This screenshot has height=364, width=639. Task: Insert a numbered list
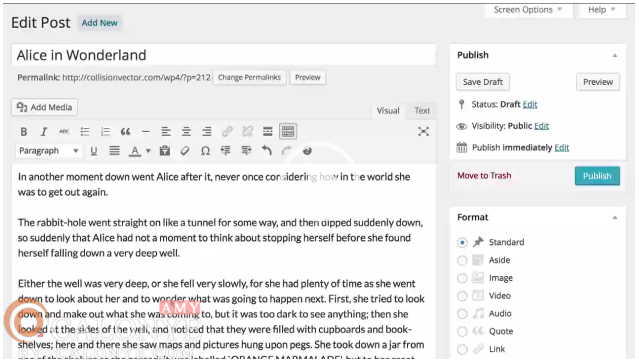(105, 132)
